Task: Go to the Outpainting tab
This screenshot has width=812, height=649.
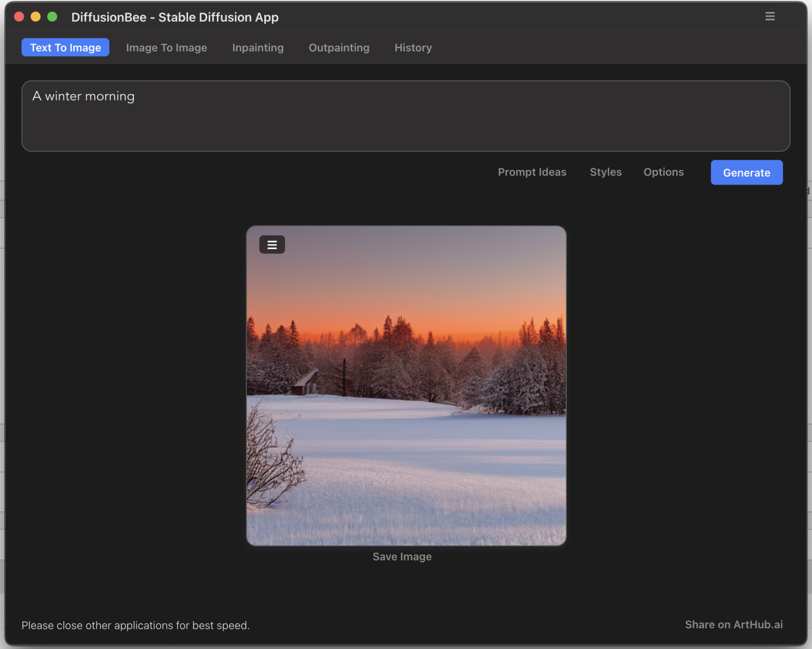Action: (x=339, y=48)
